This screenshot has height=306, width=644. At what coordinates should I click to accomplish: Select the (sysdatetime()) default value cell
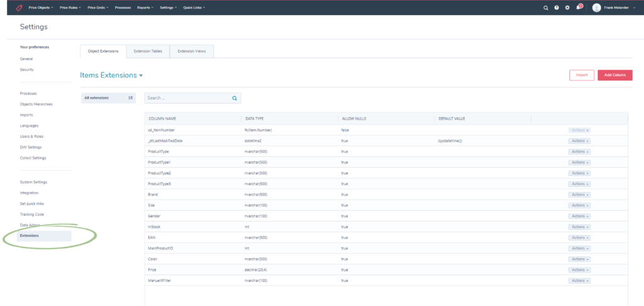click(450, 140)
